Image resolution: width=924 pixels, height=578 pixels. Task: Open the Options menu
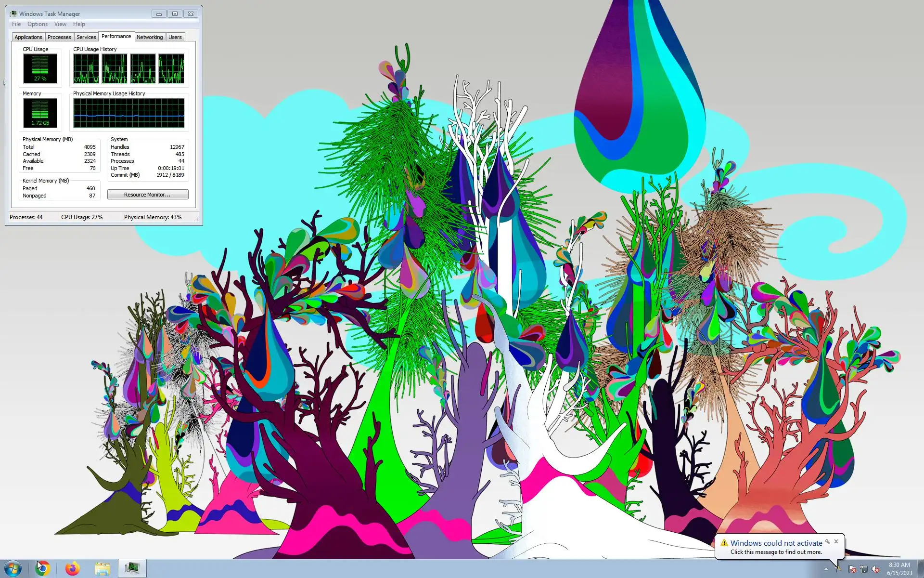coord(37,24)
